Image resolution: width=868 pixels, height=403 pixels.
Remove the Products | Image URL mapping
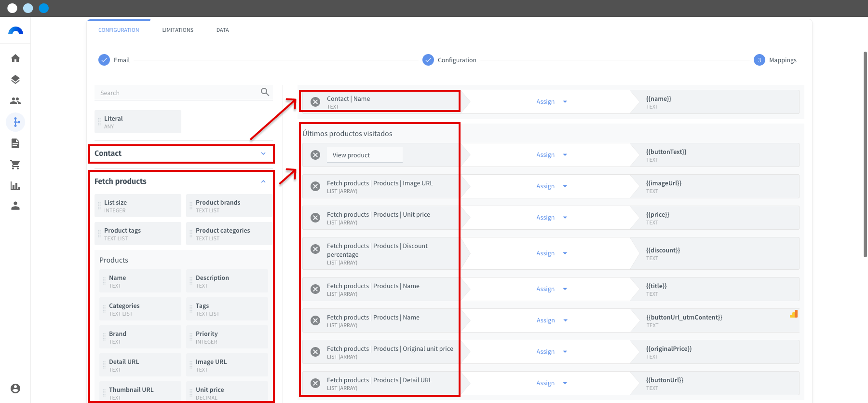tap(315, 186)
